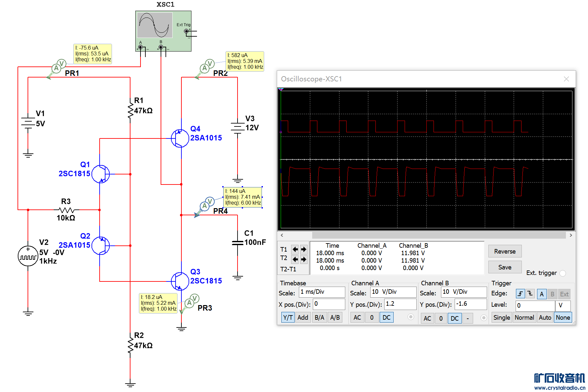
Task: Select falling edge trigger icon
Action: [x=530, y=294]
